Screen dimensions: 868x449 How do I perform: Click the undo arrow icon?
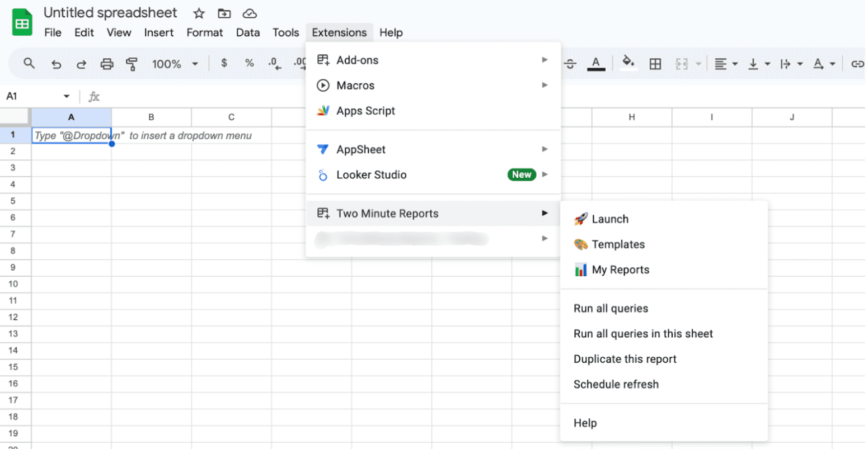56,64
